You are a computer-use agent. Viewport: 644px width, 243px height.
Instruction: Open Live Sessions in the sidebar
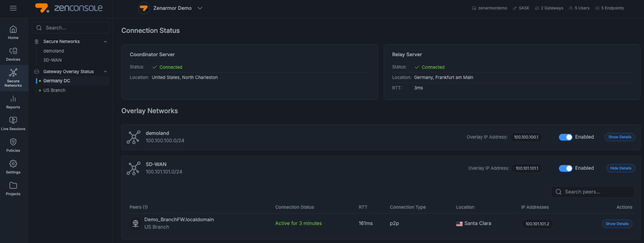tap(13, 124)
